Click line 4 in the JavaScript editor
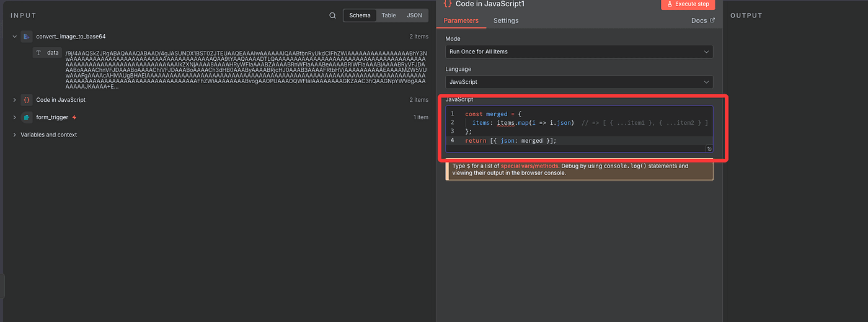 point(558,141)
